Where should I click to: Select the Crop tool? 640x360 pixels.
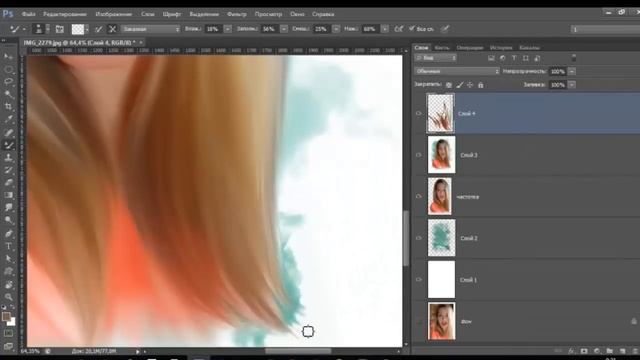click(8, 107)
